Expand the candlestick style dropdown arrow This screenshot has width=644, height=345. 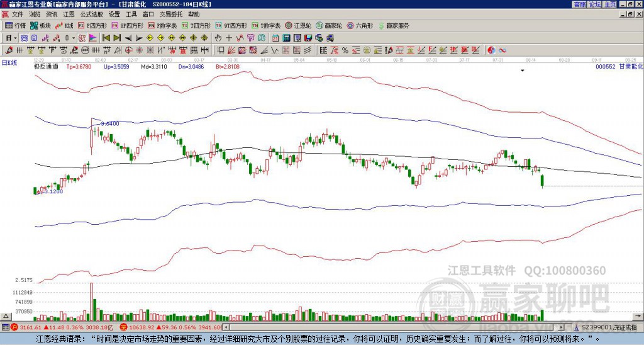click(74, 38)
